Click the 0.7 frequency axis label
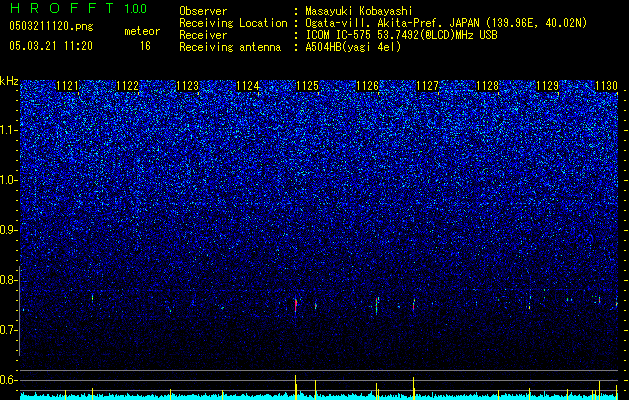Viewport: 629px width, 400px height. tap(8, 330)
